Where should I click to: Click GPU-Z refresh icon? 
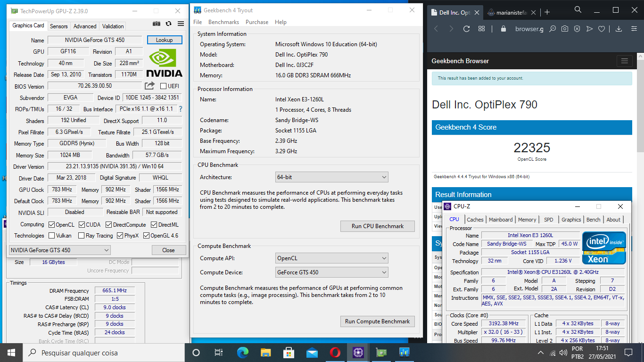[169, 24]
